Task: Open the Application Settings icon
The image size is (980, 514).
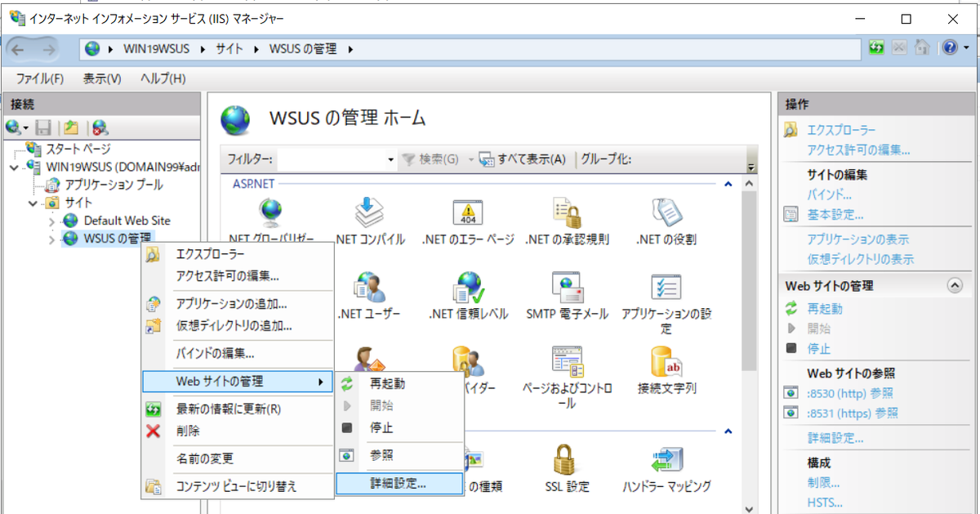Action: tap(666, 302)
